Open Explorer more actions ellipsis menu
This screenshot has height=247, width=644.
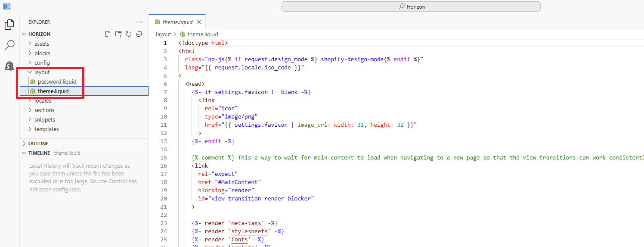139,22
